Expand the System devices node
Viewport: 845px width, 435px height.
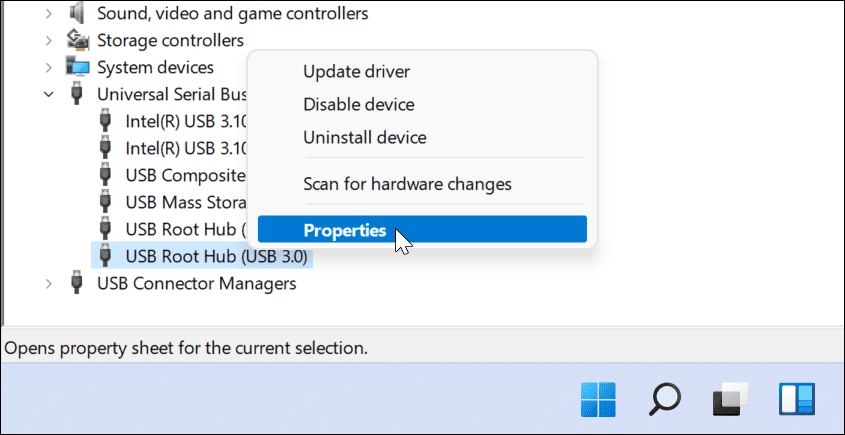pyautogui.click(x=49, y=67)
